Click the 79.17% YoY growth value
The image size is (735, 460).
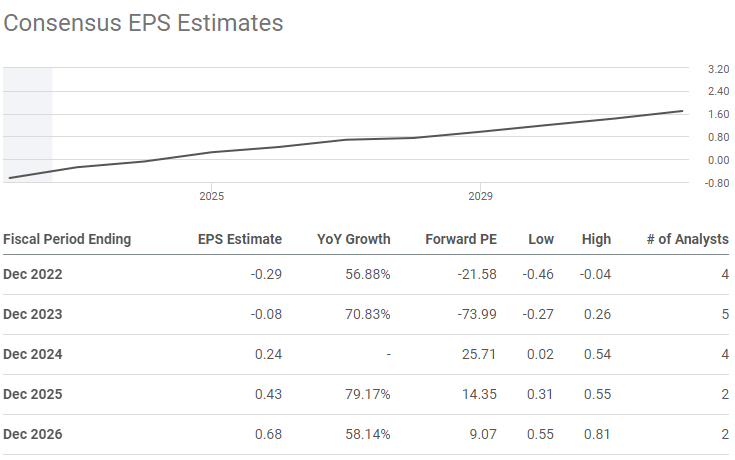[x=367, y=394]
